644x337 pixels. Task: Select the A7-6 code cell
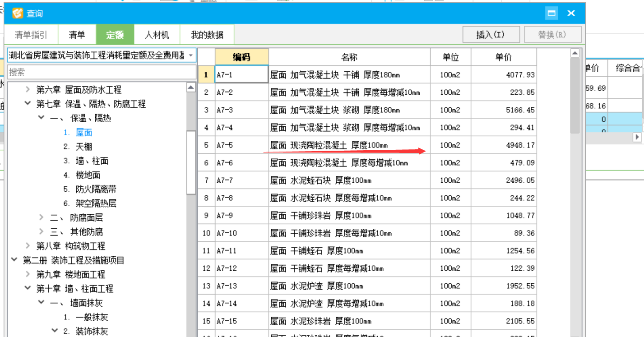click(x=241, y=163)
